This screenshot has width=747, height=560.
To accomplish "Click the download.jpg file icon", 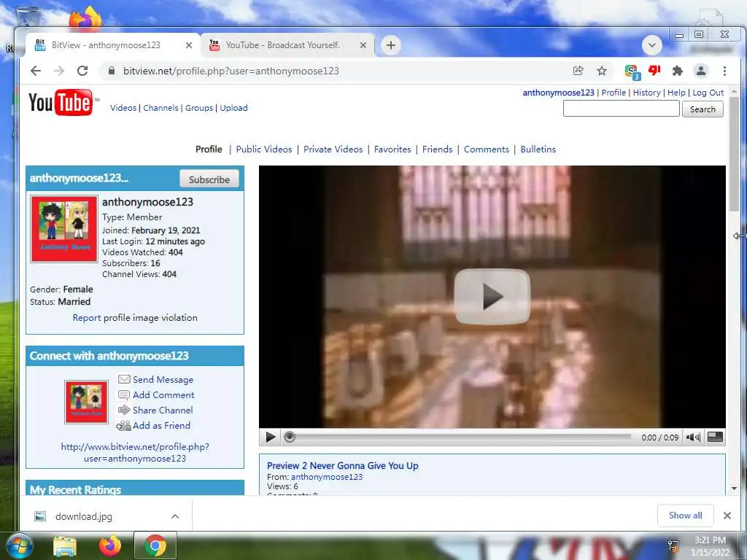I will pyautogui.click(x=41, y=516).
